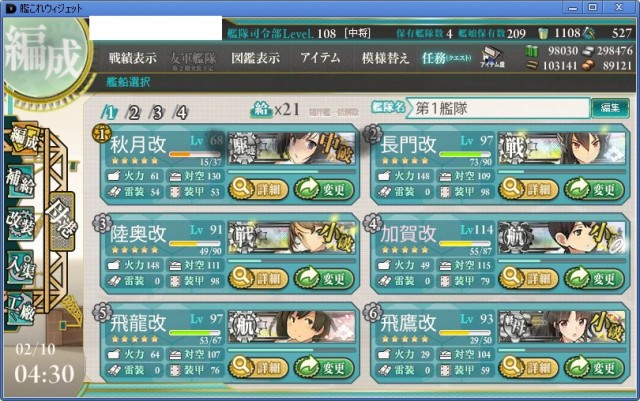The image size is (640, 401).
Task: Click the 母港 home port icon
Action: [62, 221]
